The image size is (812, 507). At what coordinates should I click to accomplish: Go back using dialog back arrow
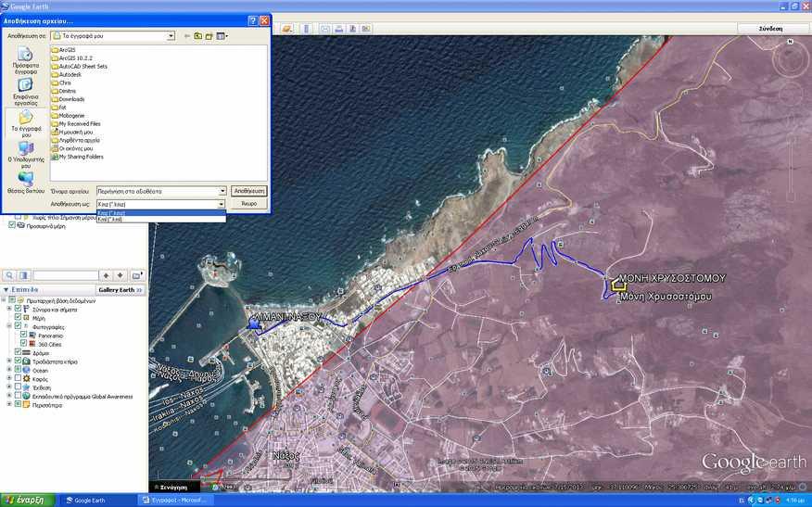(187, 36)
